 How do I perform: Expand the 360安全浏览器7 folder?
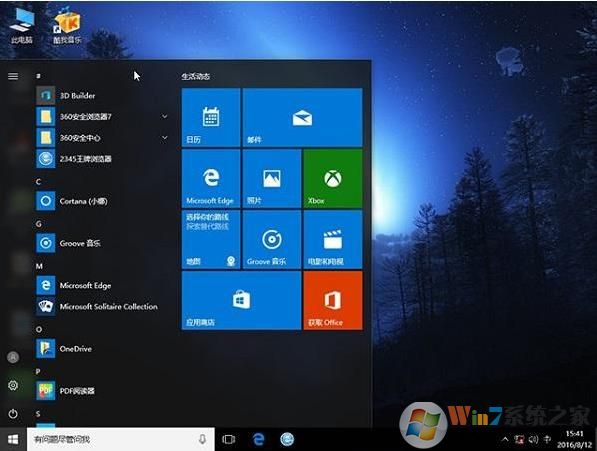point(164,116)
